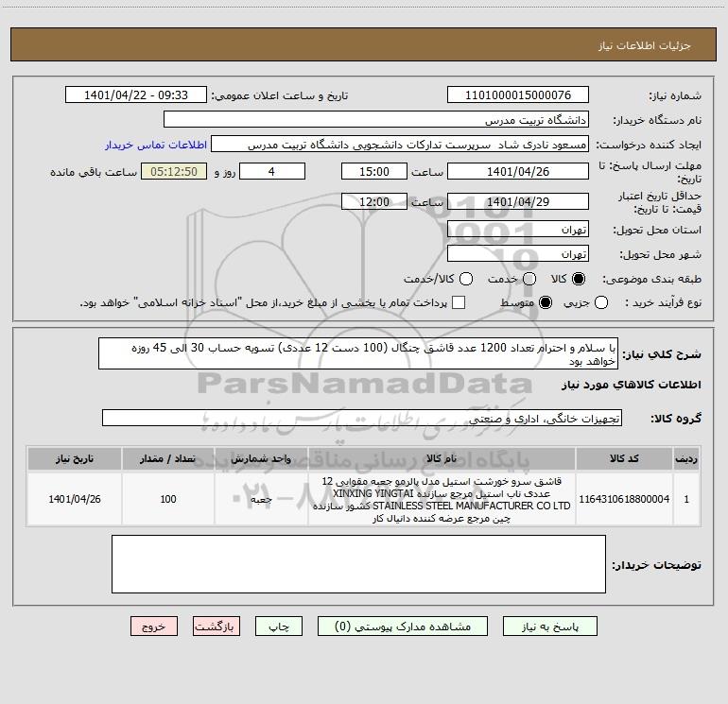Image resolution: width=728 pixels, height=704 pixels.
Task: Click the quantity cell 100
Action: (x=168, y=499)
